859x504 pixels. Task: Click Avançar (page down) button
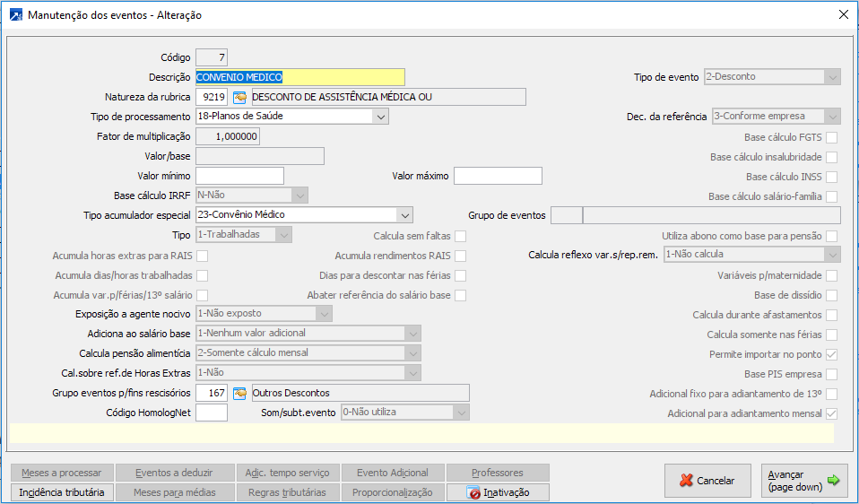pos(803,481)
